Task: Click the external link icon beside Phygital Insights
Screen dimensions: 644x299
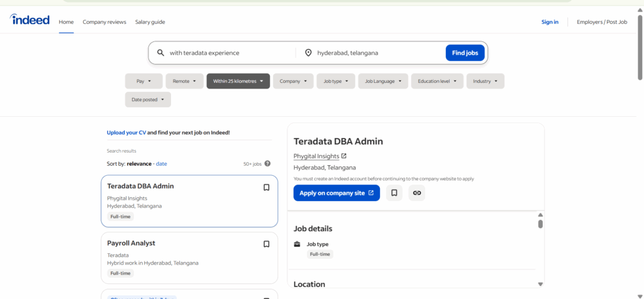Action: (x=344, y=156)
